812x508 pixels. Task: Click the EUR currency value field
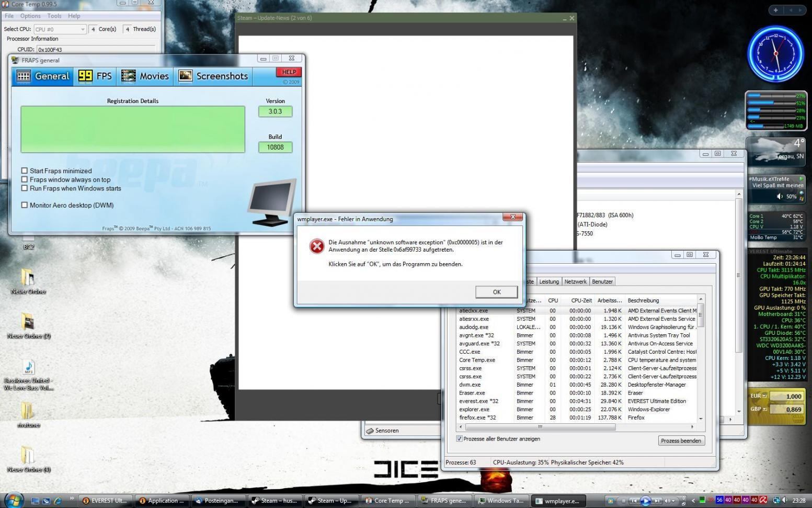coord(786,396)
